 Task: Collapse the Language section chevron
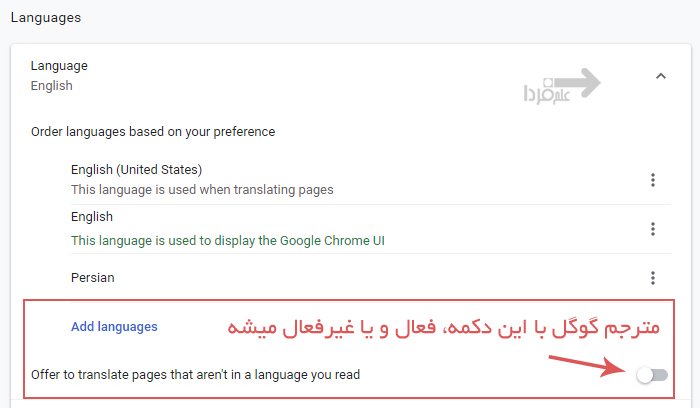(x=659, y=75)
